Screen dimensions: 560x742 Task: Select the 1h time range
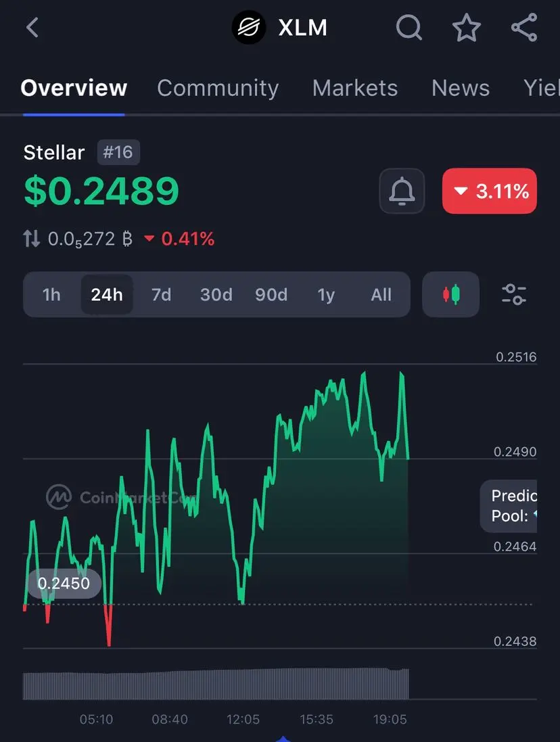coord(51,295)
